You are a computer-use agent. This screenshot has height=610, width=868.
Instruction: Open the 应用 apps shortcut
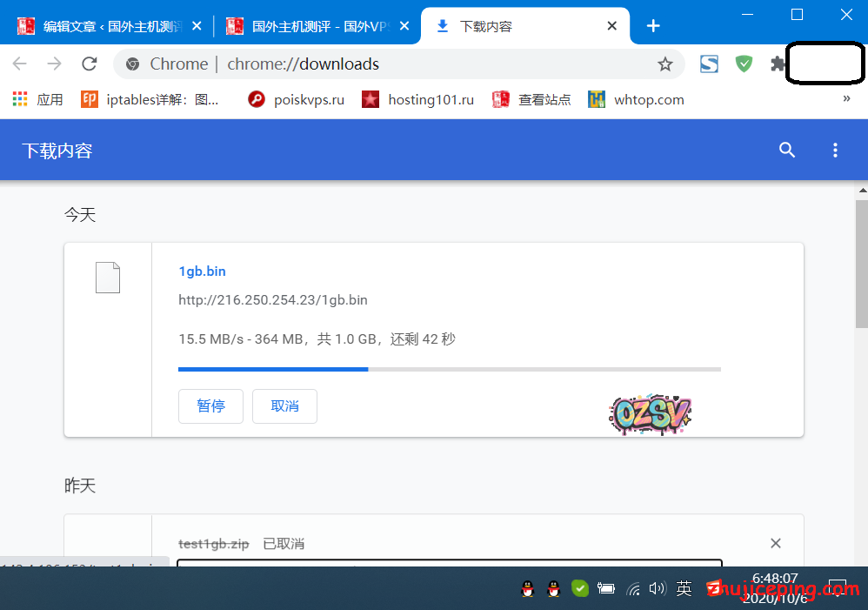(38, 99)
